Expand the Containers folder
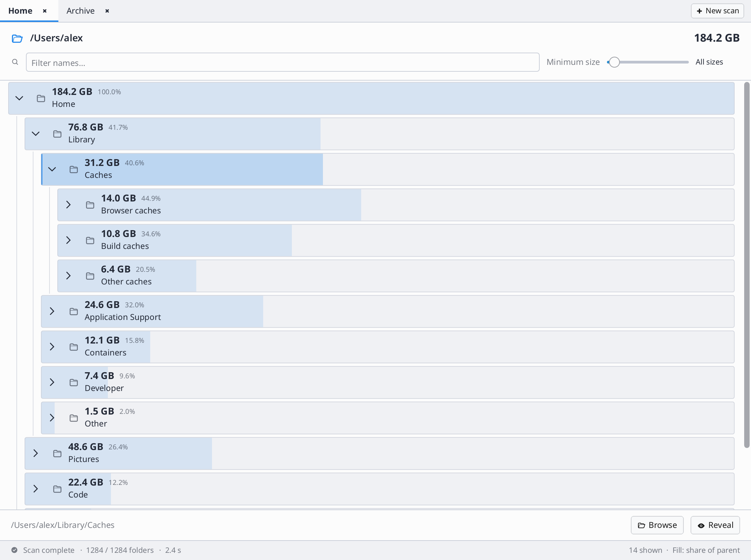The width and height of the screenshot is (751, 560). click(52, 347)
